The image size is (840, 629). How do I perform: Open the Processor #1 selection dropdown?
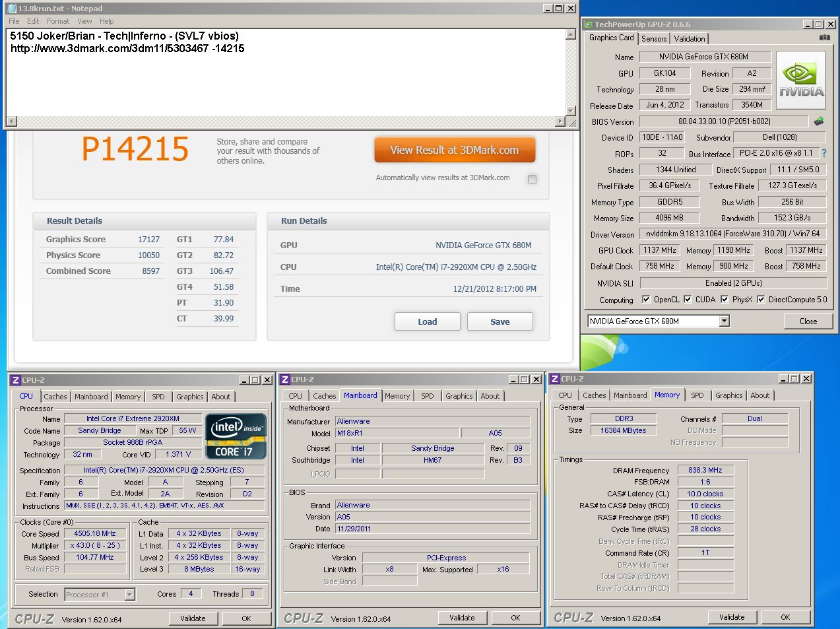(x=129, y=595)
